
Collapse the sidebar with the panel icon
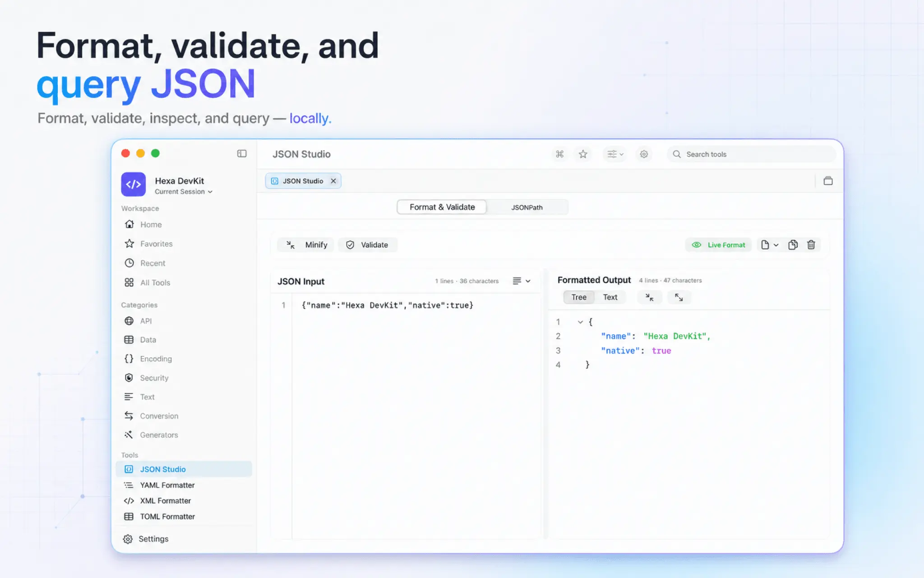(242, 154)
